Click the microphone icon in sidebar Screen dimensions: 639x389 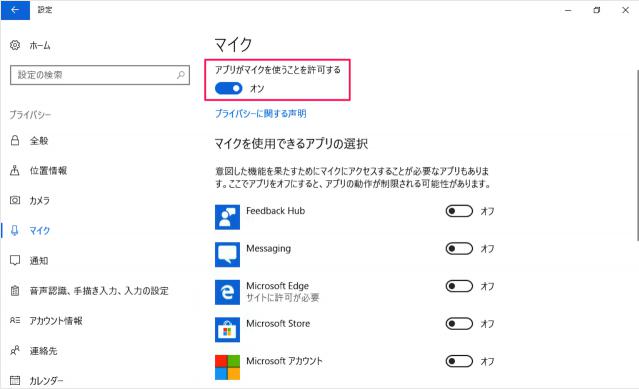15,230
